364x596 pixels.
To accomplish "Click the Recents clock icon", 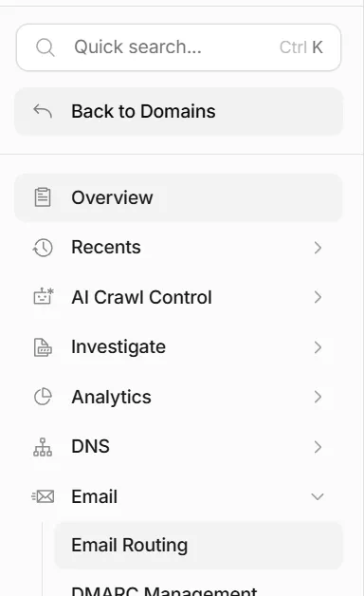I will pyautogui.click(x=43, y=248).
